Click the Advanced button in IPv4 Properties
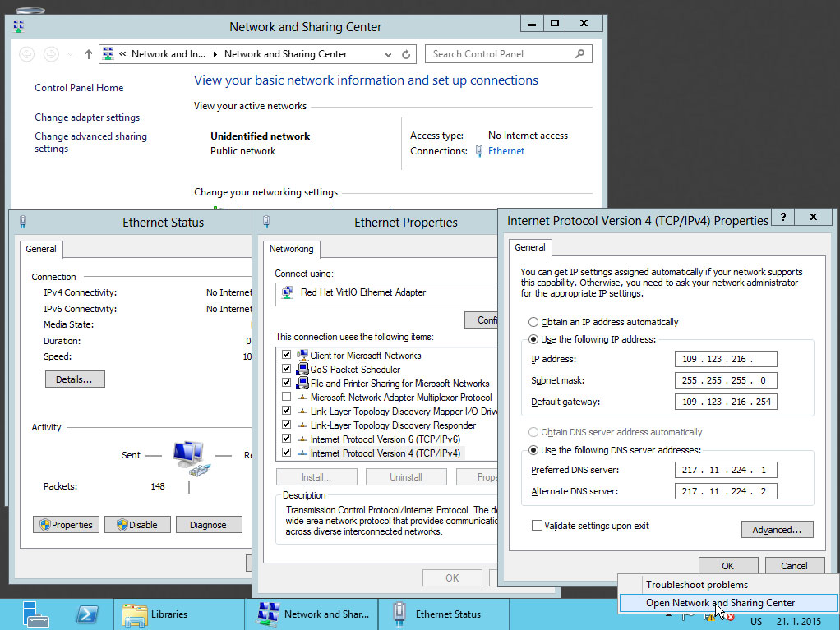Image resolution: width=840 pixels, height=630 pixels. pyautogui.click(x=777, y=530)
